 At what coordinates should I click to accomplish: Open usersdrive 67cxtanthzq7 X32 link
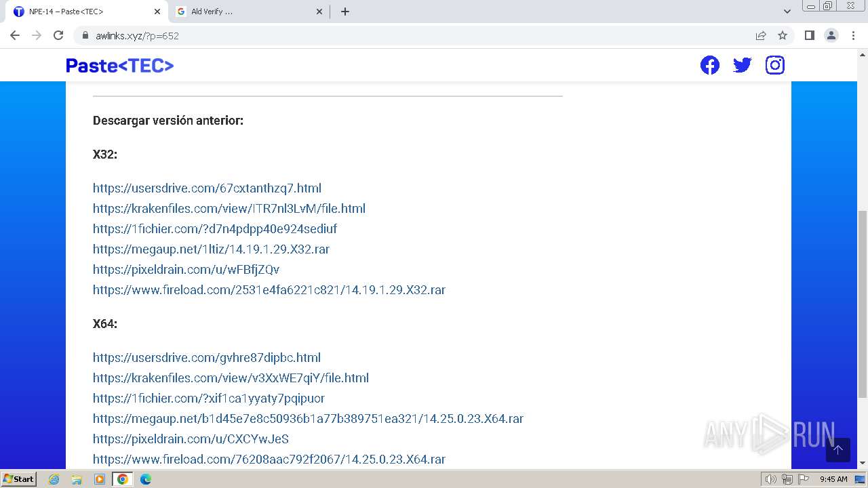click(x=207, y=188)
